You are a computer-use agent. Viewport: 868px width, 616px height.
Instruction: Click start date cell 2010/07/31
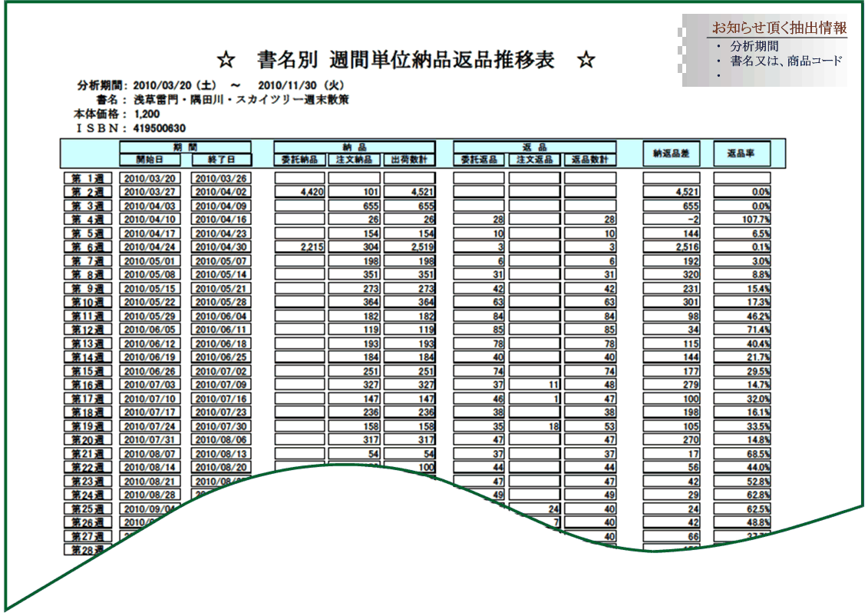150,440
